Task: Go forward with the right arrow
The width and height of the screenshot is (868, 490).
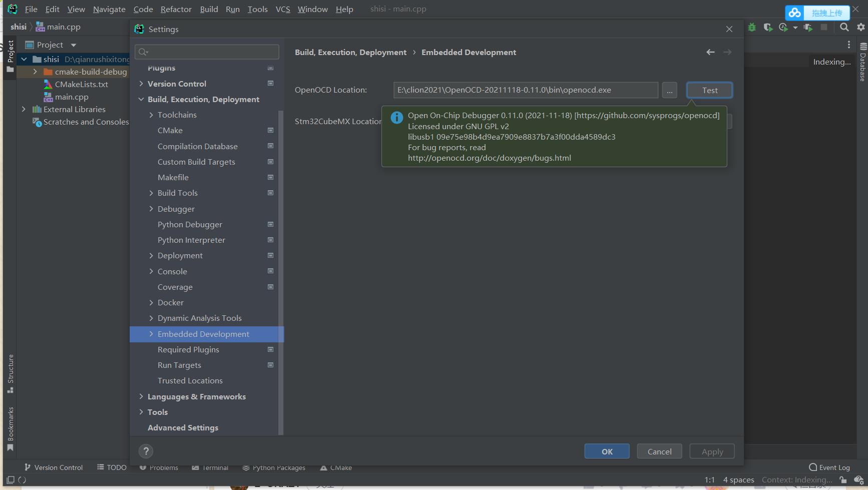Action: pyautogui.click(x=727, y=52)
